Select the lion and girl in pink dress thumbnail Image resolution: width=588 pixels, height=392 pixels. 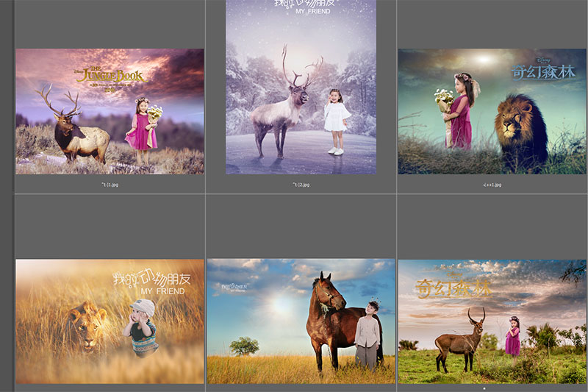[492, 111]
